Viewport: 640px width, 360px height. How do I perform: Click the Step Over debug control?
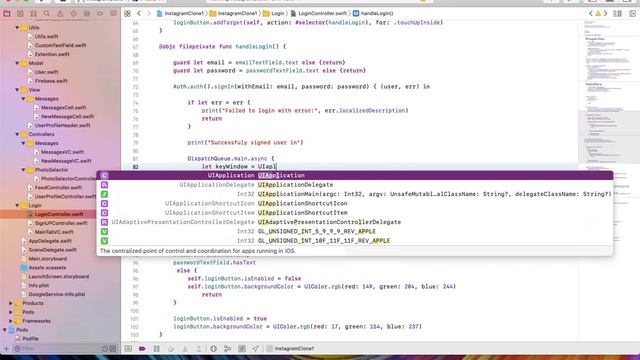(x=171, y=349)
